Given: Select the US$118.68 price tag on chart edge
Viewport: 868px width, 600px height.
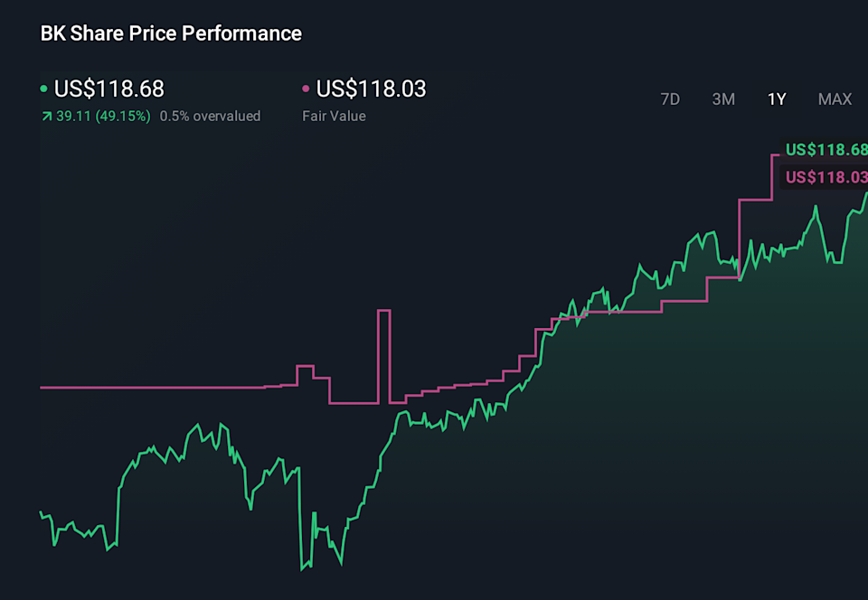Looking at the screenshot, I should coord(827,150).
